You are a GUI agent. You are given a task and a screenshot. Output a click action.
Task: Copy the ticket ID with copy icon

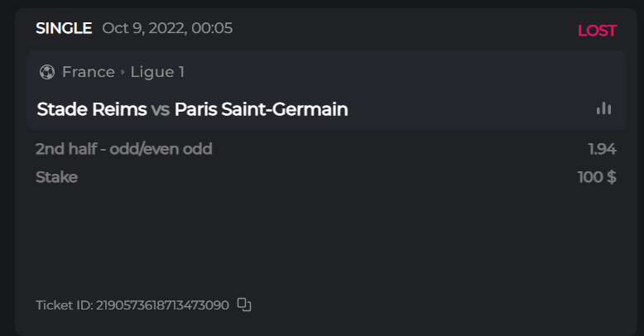coord(244,305)
